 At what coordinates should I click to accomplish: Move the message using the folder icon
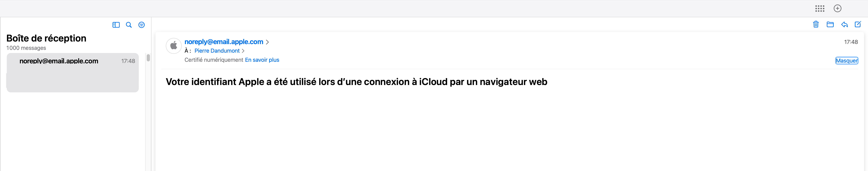830,24
